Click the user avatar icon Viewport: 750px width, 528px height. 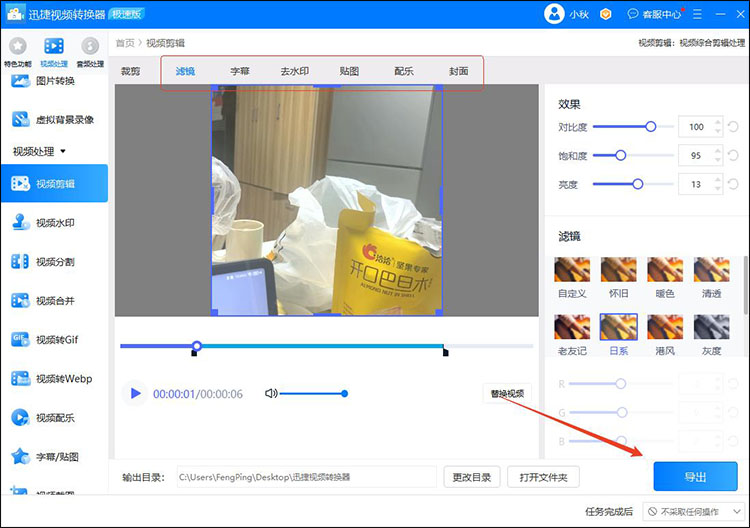(x=554, y=14)
